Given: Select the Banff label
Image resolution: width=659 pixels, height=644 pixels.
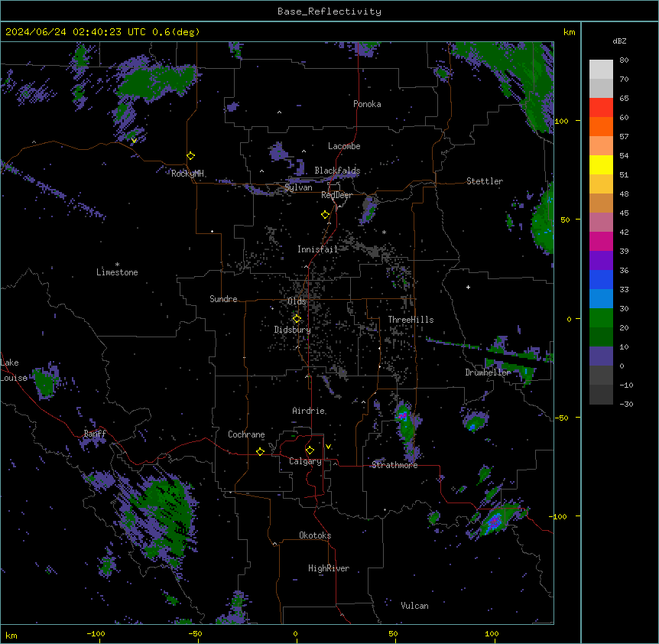Looking at the screenshot, I should coord(95,434).
